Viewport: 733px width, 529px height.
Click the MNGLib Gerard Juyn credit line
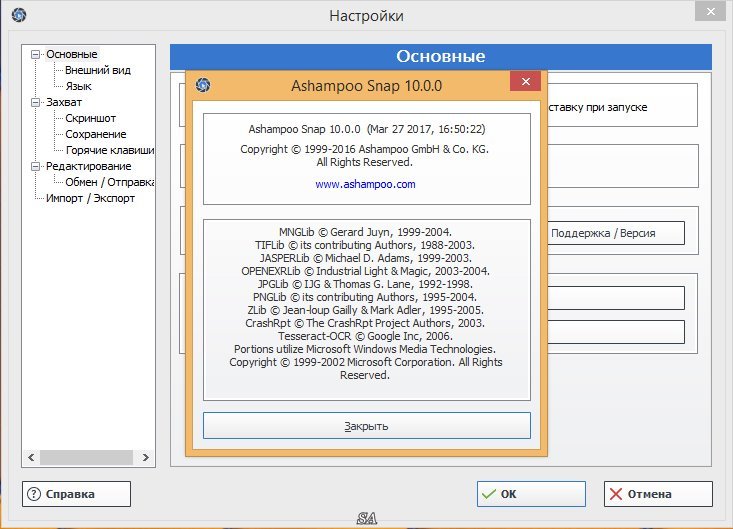(365, 232)
